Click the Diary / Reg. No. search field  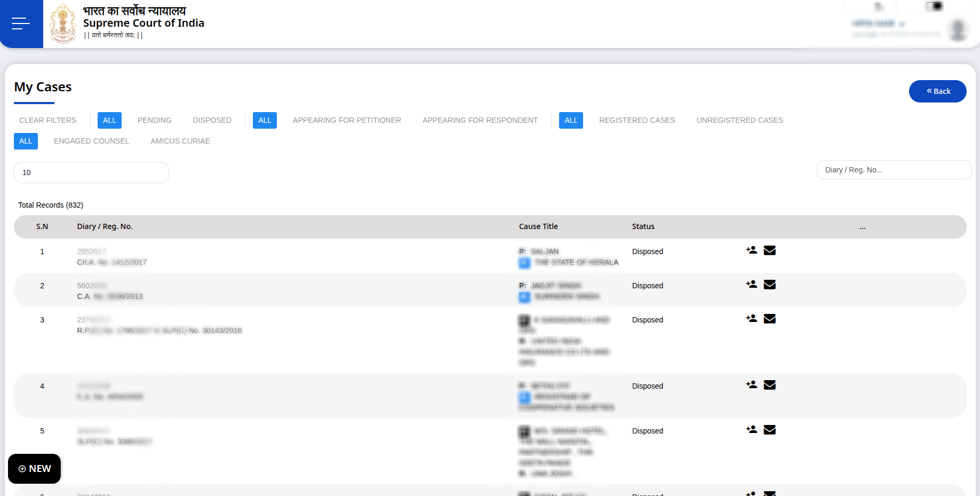coord(894,170)
